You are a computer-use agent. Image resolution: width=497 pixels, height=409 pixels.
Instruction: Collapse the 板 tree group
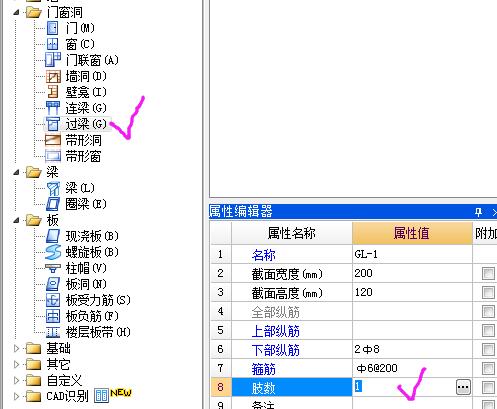coord(16,220)
